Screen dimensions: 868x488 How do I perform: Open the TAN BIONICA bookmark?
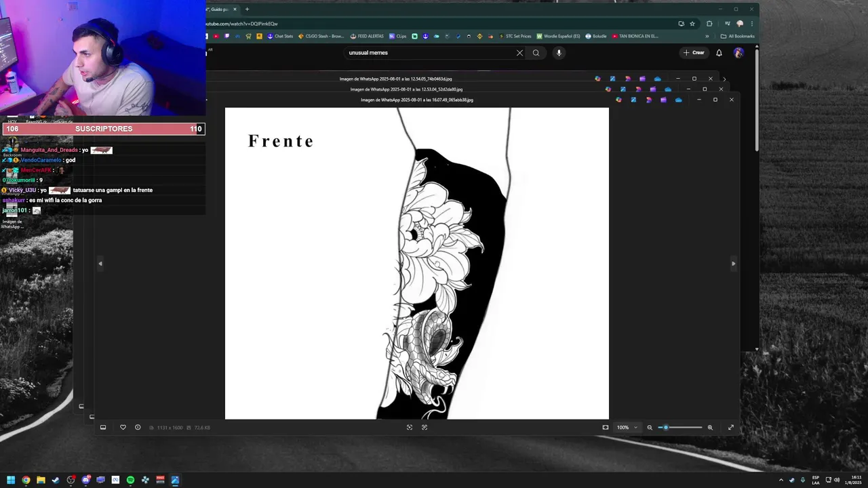pyautogui.click(x=635, y=36)
